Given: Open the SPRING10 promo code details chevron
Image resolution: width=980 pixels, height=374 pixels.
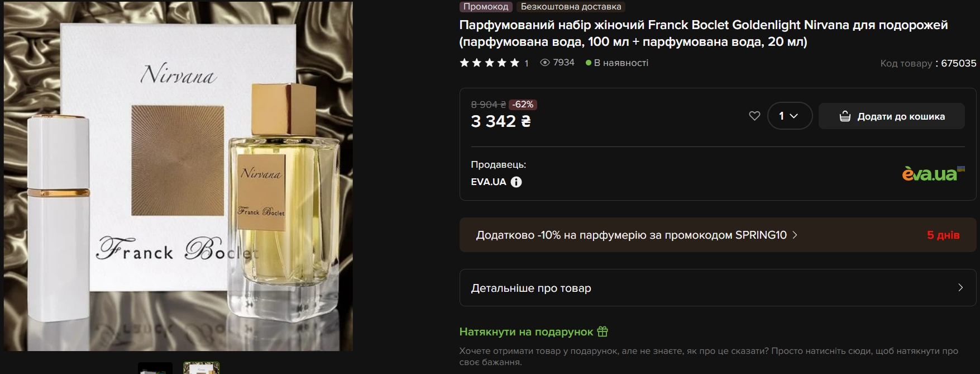Looking at the screenshot, I should click(x=795, y=235).
